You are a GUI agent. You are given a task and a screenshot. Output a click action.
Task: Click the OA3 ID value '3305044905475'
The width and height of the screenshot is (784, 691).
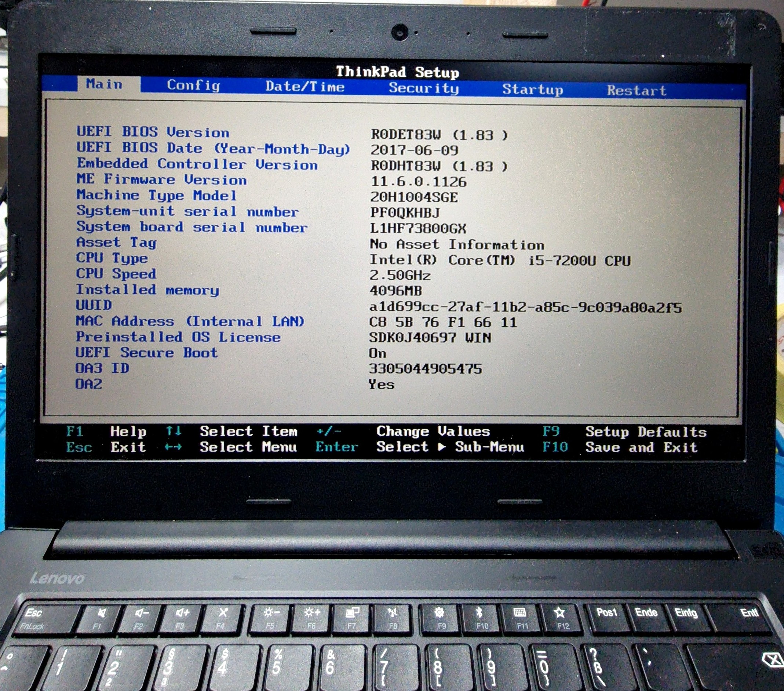coord(425,369)
